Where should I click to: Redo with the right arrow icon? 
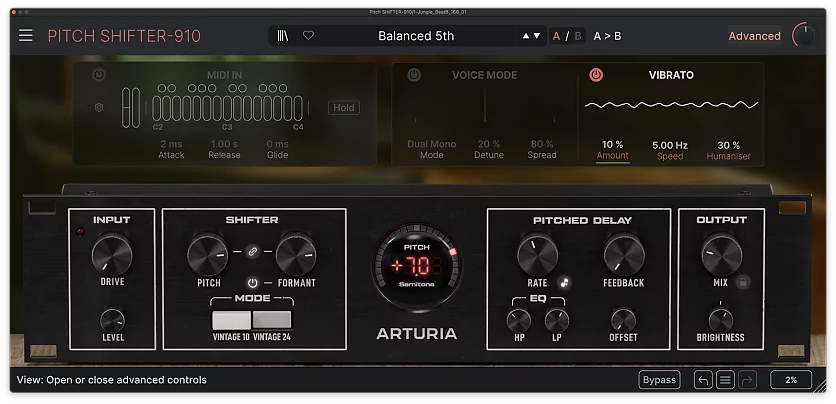tap(747, 380)
